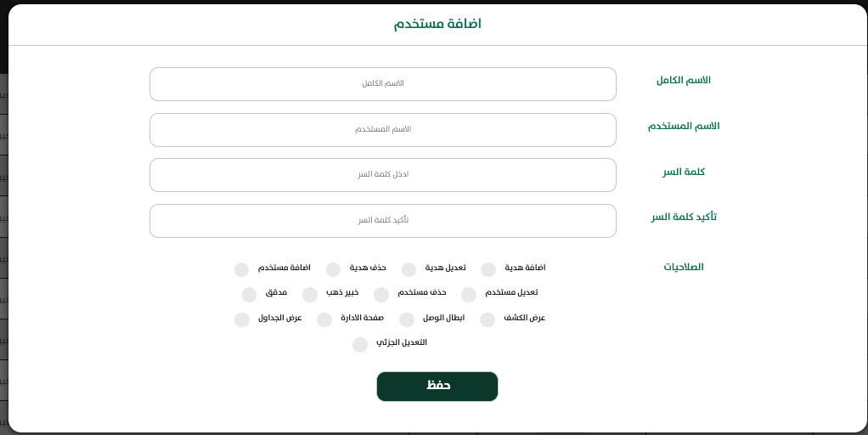
Task: Tick the التعديل الجزئي permission checkbox
Action: coord(360,345)
